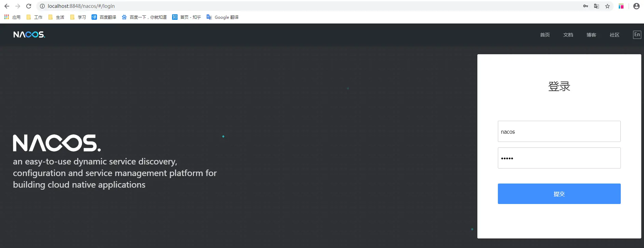The width and height of the screenshot is (644, 248).
Task: Open the 生活 bookmark folder
Action: click(x=56, y=17)
